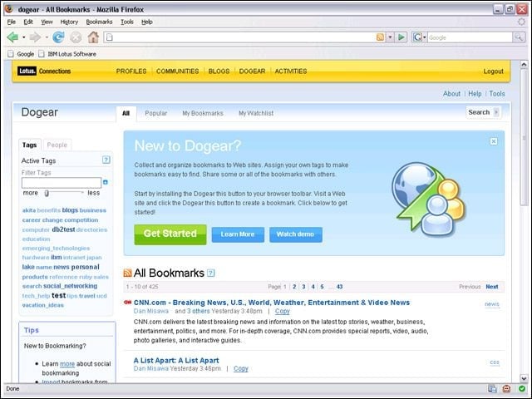Image resolution: width=532 pixels, height=399 pixels.
Task: Click the scrollbar down arrow
Action: click(x=524, y=378)
